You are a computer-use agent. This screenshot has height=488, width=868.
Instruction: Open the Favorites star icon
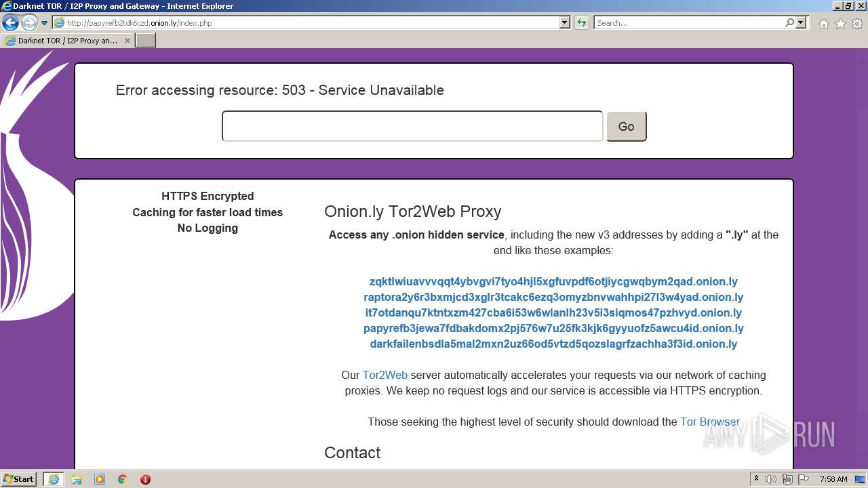(840, 24)
